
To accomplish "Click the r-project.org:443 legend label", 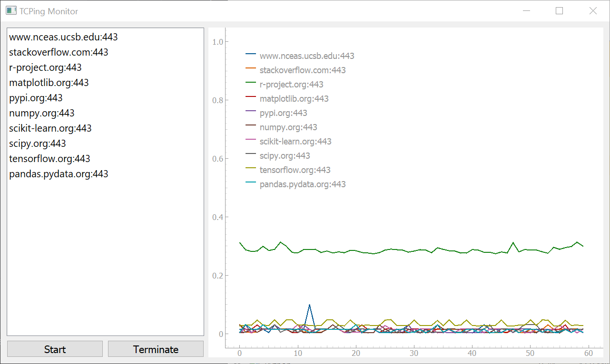I will pyautogui.click(x=292, y=85).
